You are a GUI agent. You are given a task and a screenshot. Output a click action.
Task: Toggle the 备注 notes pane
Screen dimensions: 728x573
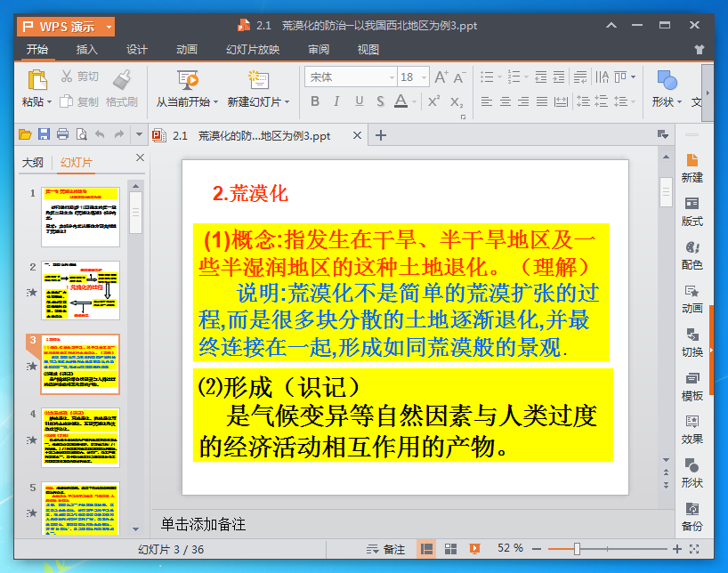385,549
